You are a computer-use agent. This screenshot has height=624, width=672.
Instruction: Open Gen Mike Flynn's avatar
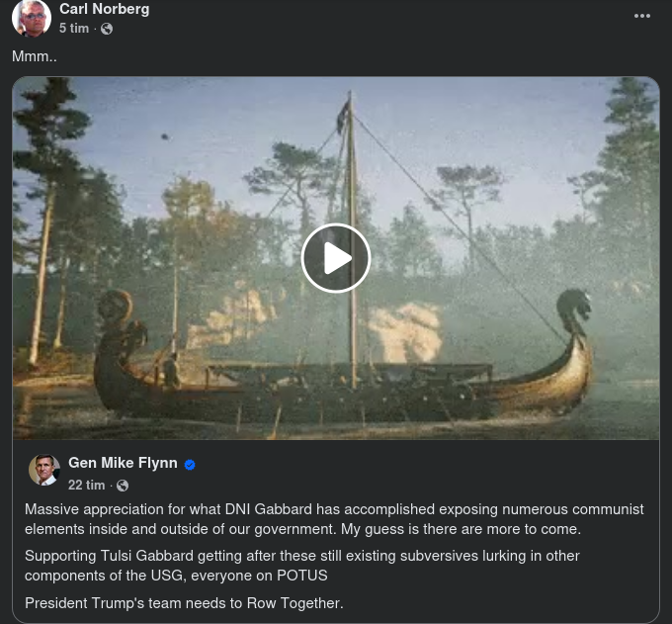coord(44,470)
